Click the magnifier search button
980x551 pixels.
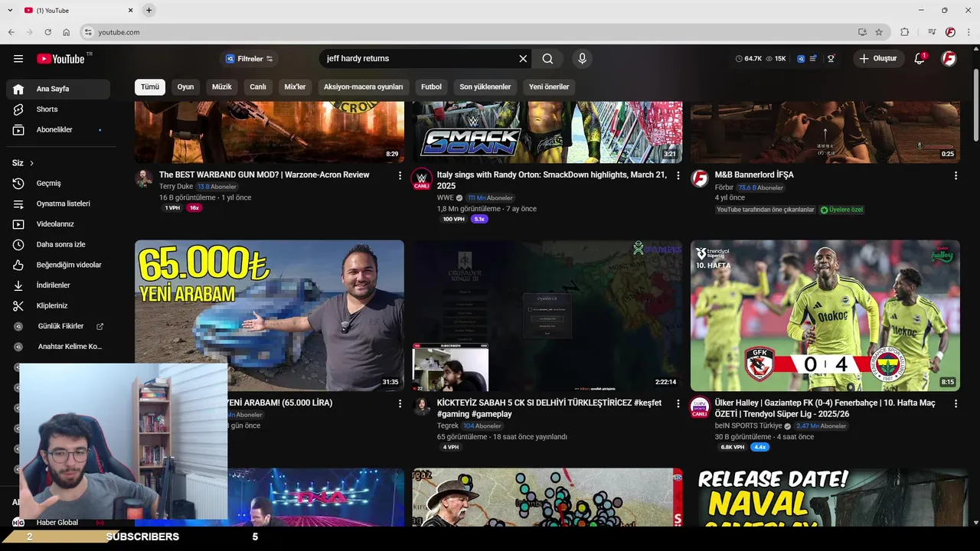547,59
